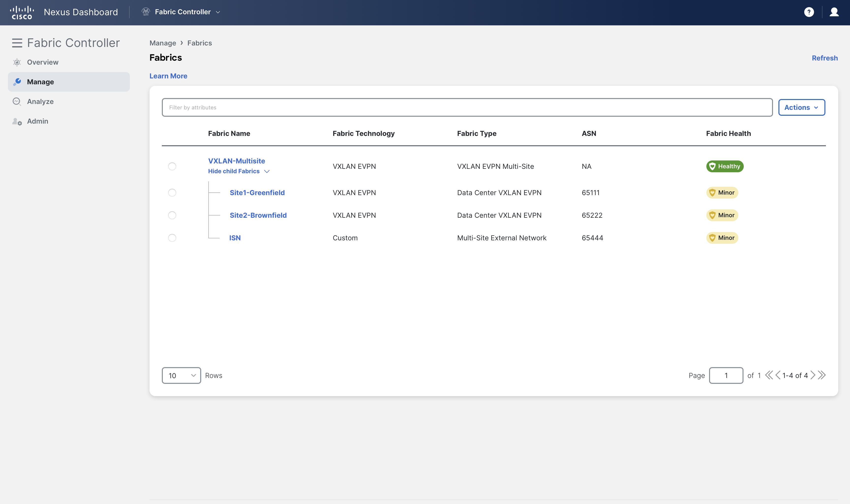This screenshot has width=850, height=504.
Task: Open the user profile icon
Action: [834, 12]
